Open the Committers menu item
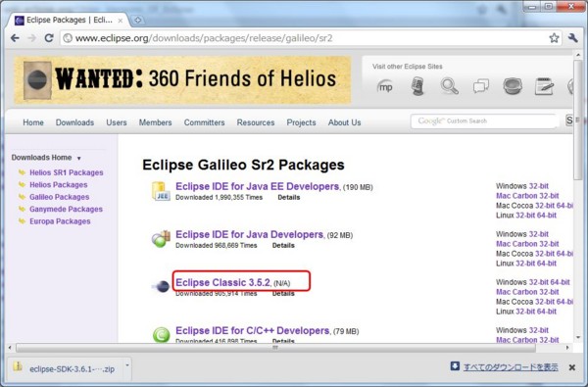 click(x=204, y=122)
